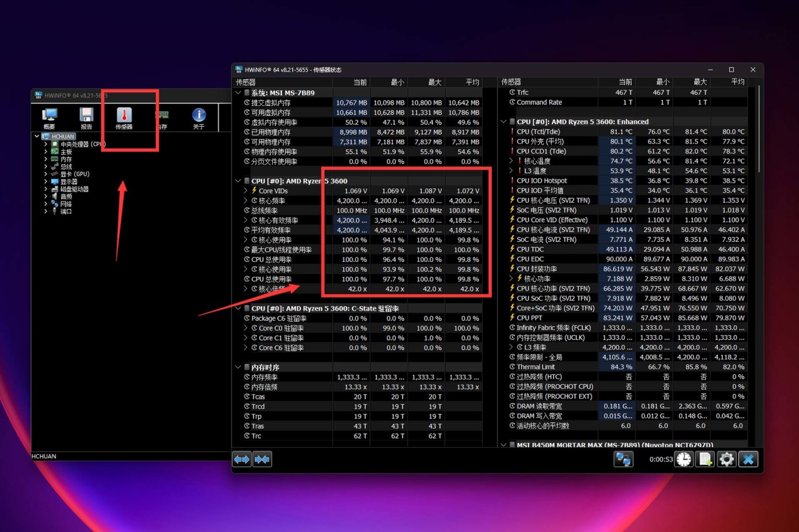Image resolution: width=799 pixels, height=532 pixels.
Task: Expand the Core VIDs row chevron
Action: pyautogui.click(x=245, y=191)
